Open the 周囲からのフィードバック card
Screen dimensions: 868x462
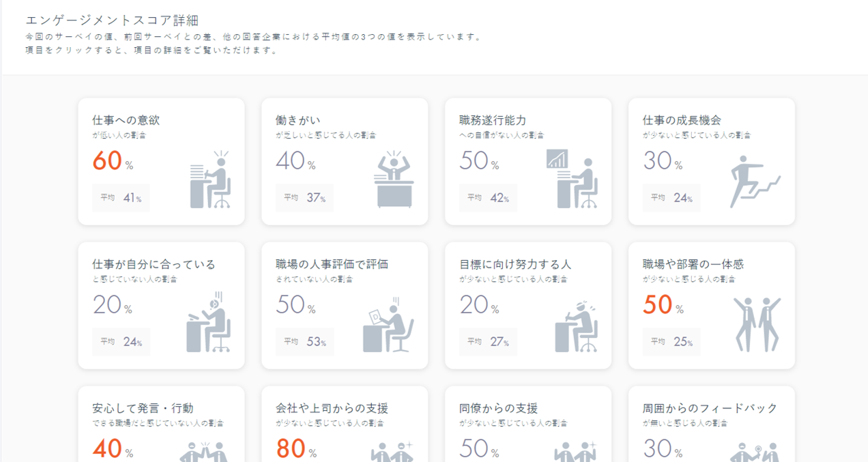pos(710,409)
